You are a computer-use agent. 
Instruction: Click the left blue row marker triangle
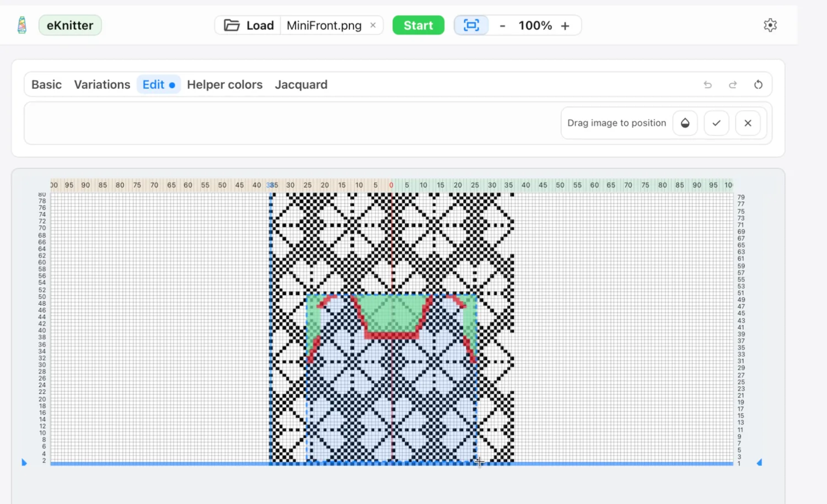click(24, 463)
